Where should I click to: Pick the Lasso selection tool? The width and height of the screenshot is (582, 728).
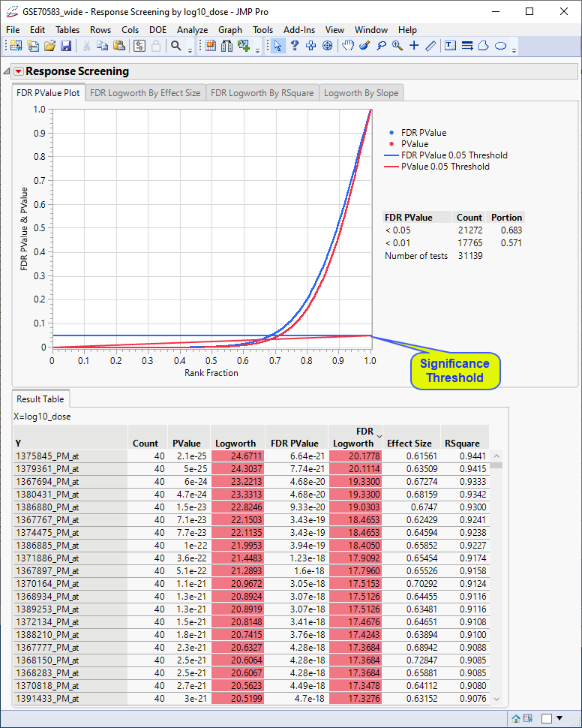click(x=381, y=46)
